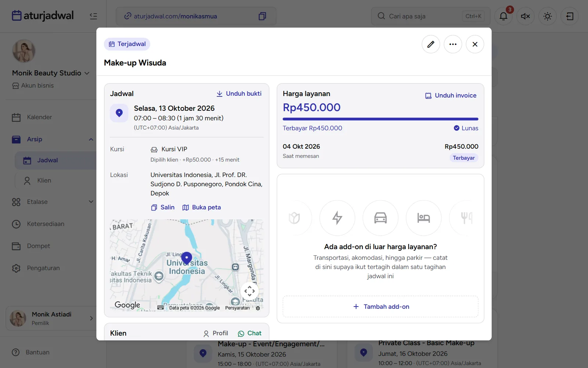Download invoice via Unduh invoice

tap(451, 95)
